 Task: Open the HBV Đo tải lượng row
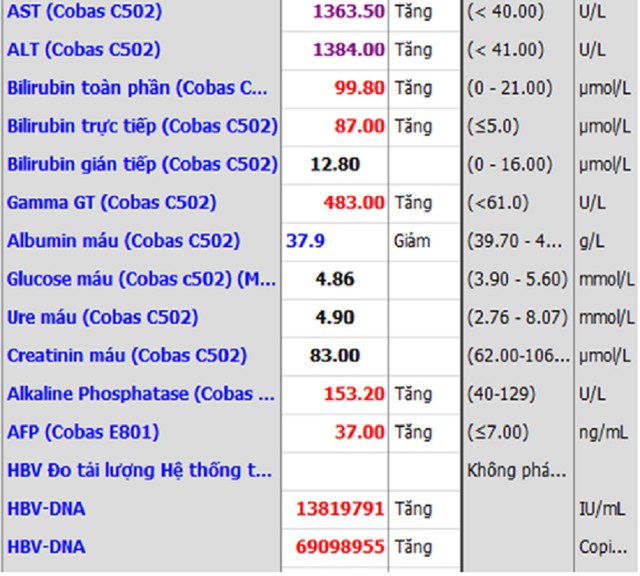pyautogui.click(x=139, y=471)
